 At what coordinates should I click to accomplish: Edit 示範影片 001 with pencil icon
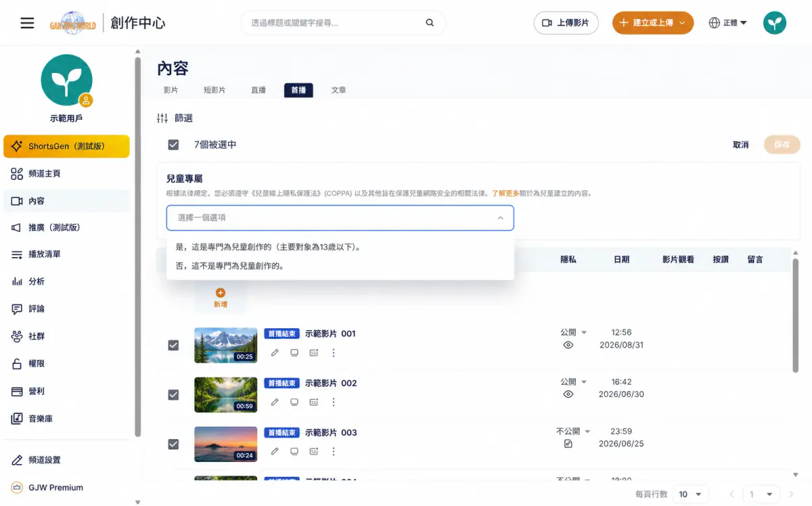coord(275,352)
